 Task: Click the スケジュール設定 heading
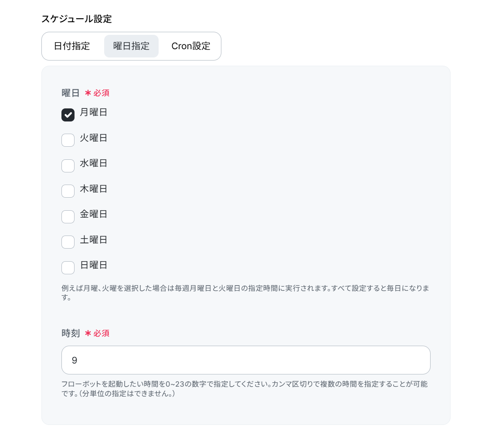tap(77, 19)
